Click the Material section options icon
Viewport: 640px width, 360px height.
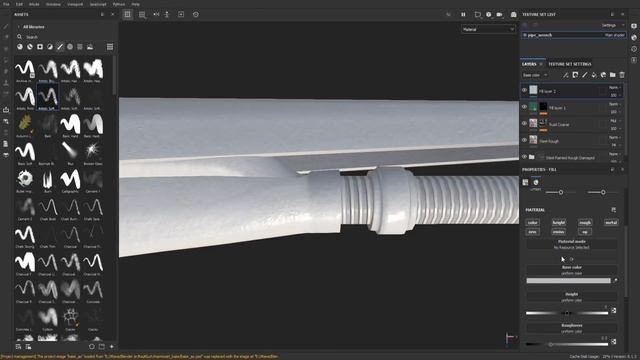(x=613, y=210)
